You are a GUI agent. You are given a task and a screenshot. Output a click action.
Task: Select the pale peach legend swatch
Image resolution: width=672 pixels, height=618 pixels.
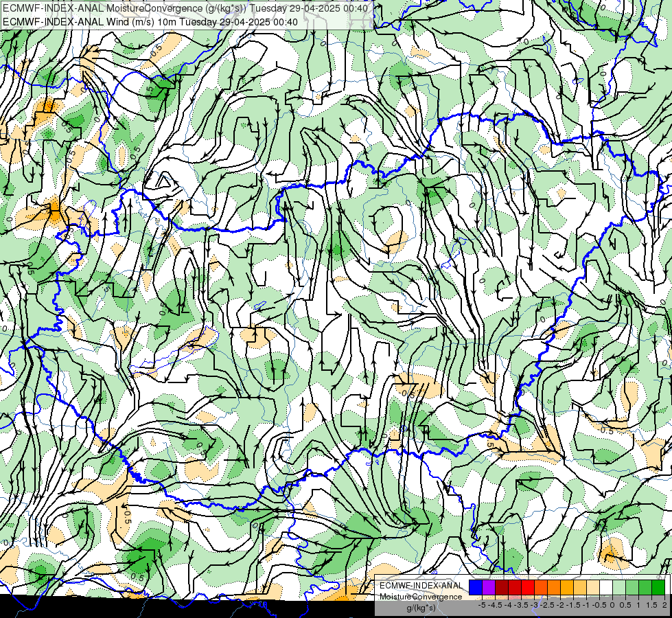tap(593, 587)
